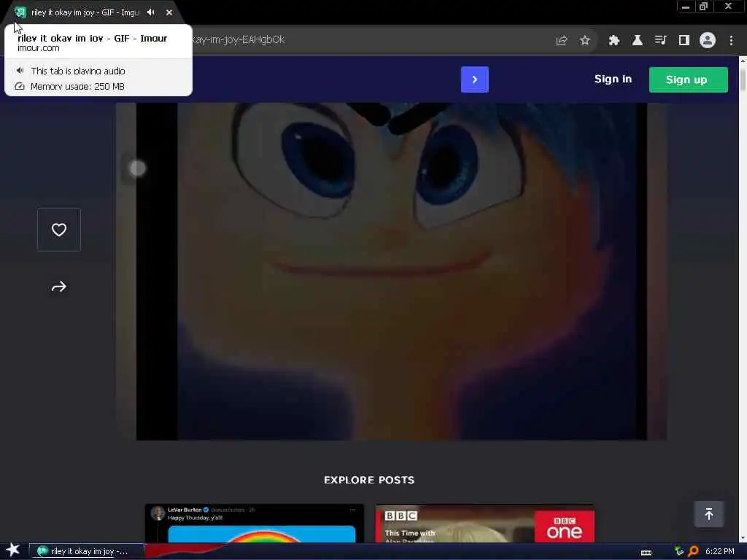Image resolution: width=747 pixels, height=560 pixels.
Task: Share the post with the arrow icon
Action: pos(59,287)
